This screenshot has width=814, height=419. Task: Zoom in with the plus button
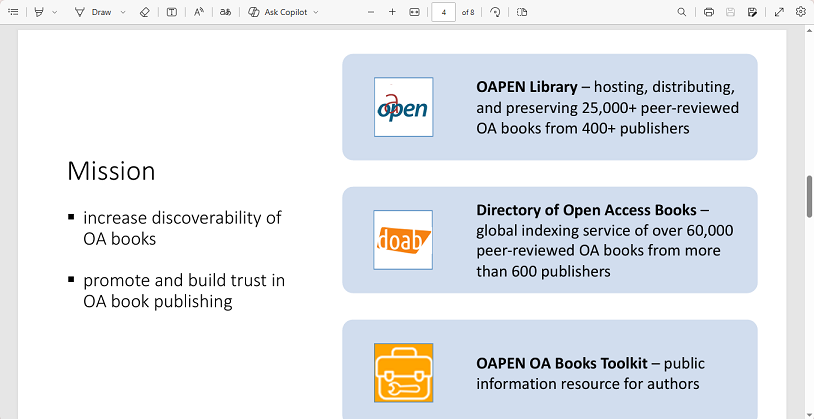392,12
